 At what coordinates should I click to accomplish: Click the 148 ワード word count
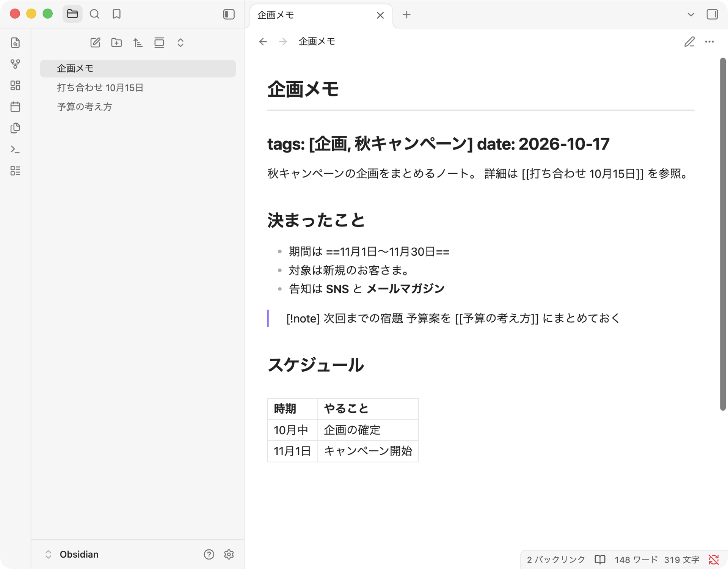636,560
